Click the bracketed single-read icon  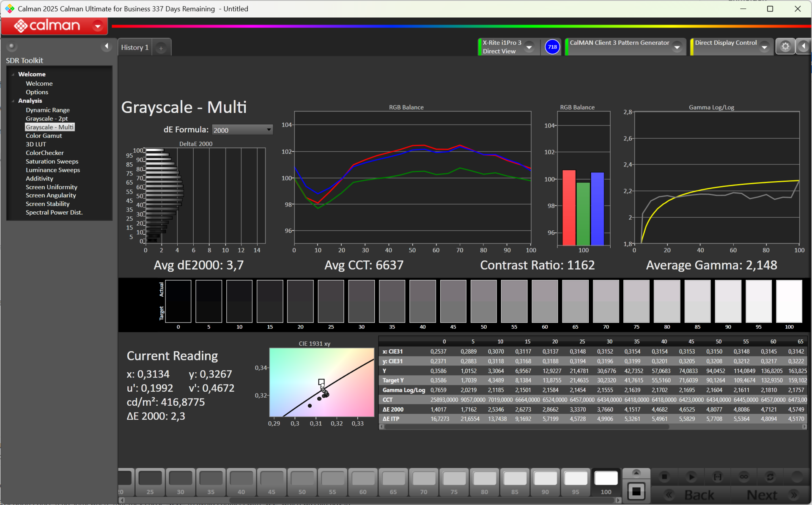[718, 477]
